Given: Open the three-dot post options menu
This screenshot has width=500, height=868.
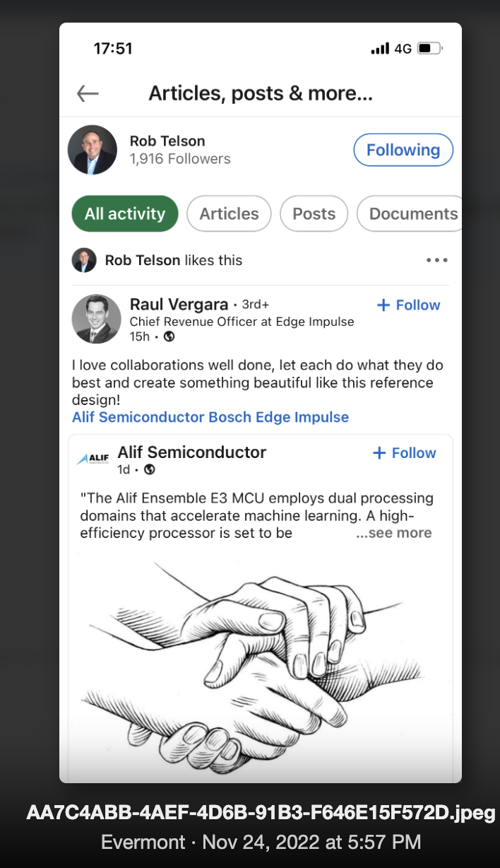Looking at the screenshot, I should (x=437, y=260).
